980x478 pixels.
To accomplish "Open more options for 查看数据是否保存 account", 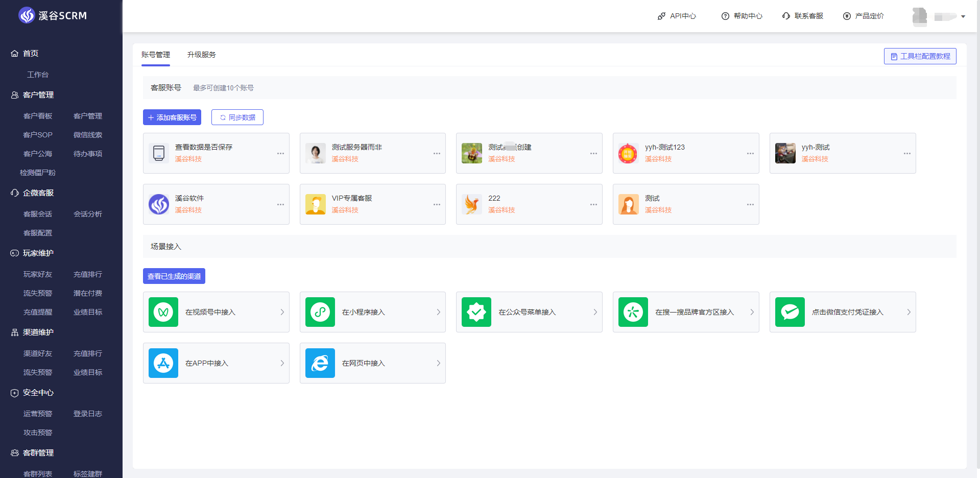I will [280, 153].
